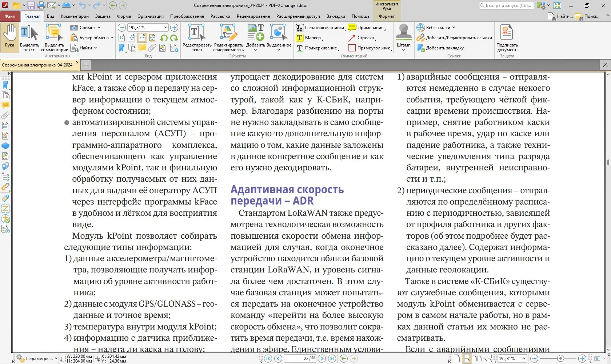Switch to the Рецензирование ribbon tab
This screenshot has height=364, width=611.
[253, 16]
